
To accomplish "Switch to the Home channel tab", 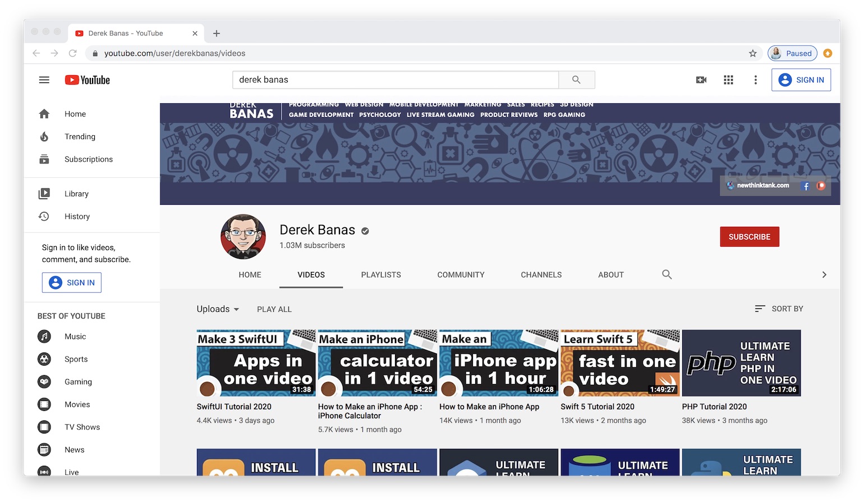I will (x=250, y=275).
